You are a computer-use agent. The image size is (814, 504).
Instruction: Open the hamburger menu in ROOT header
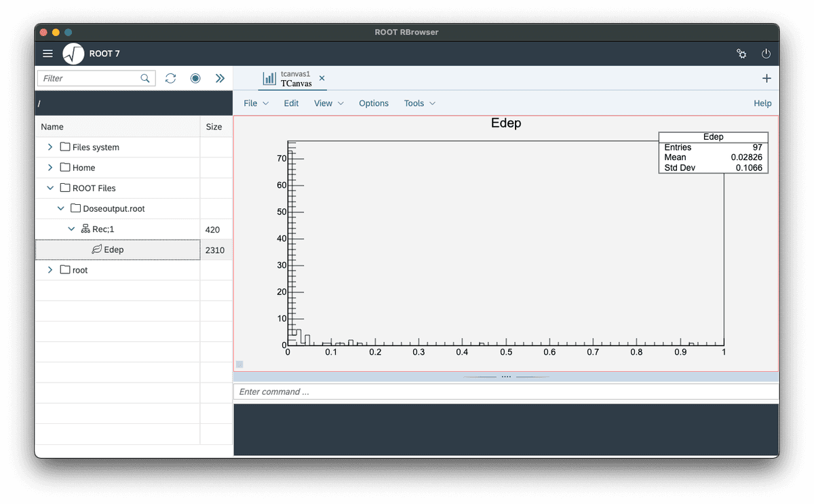coord(47,54)
